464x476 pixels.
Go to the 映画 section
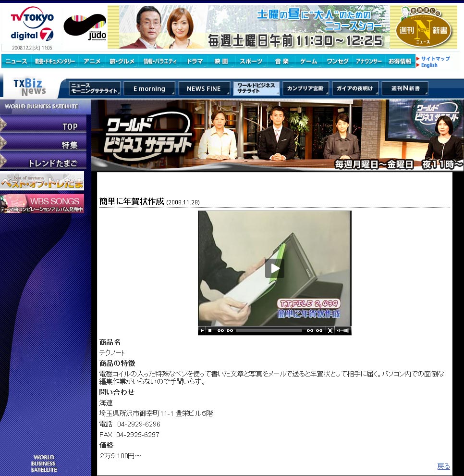click(x=221, y=62)
